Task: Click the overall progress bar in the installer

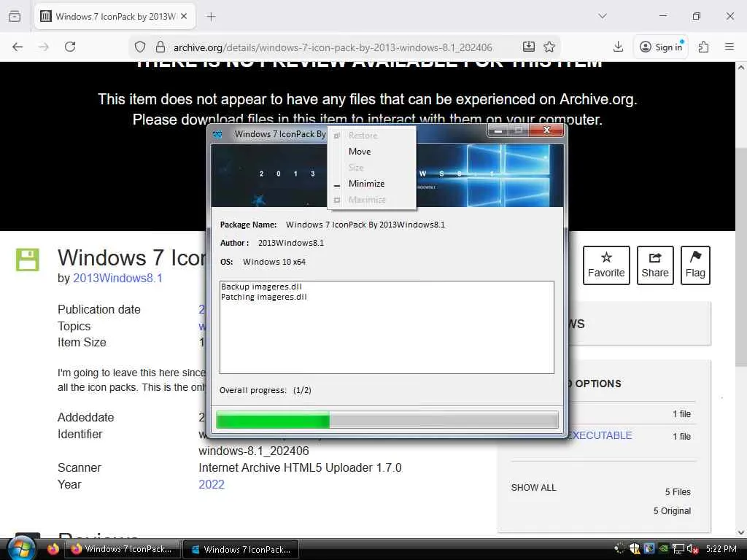Action: 387,421
